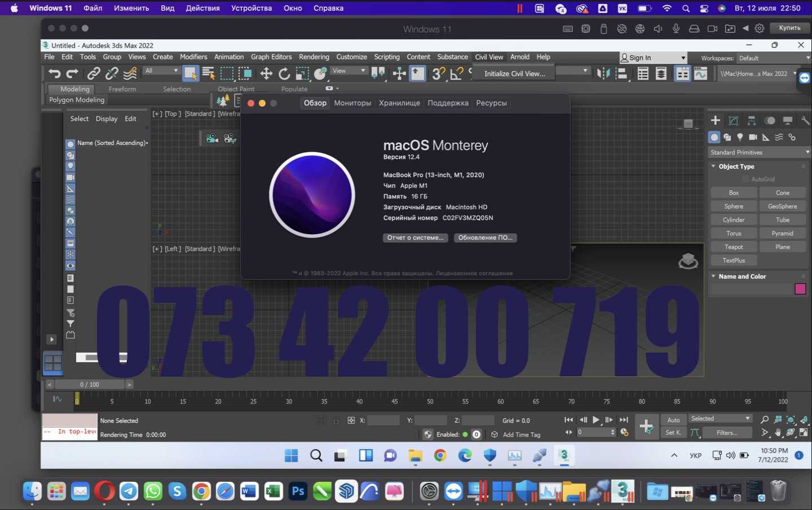Open the Modifiers menu
Screen dimensions: 812x510
click(x=193, y=57)
